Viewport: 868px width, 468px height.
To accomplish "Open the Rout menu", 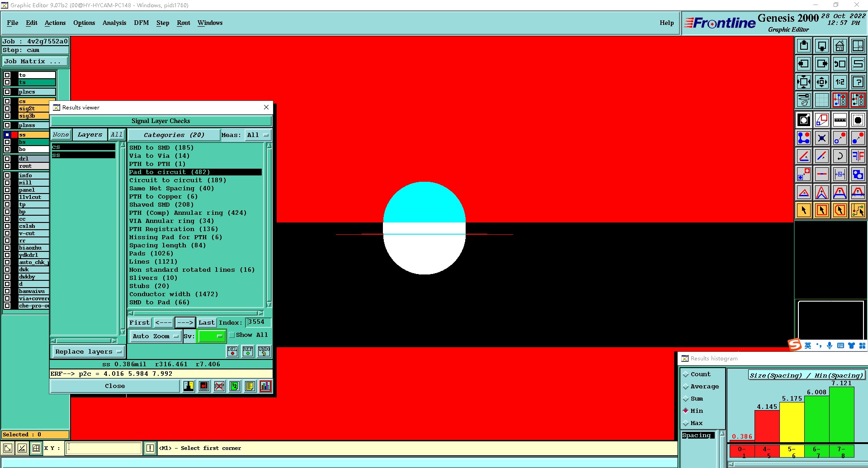I will tap(184, 23).
